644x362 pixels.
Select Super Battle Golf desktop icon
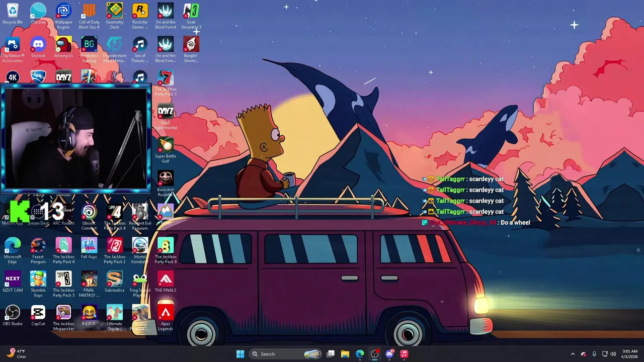coord(166,151)
